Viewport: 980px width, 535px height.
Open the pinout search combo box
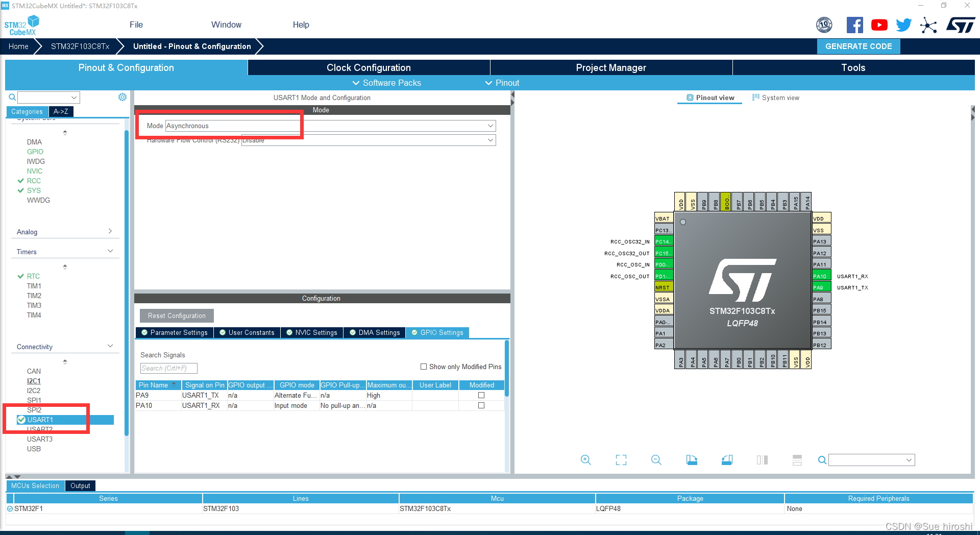(x=871, y=460)
